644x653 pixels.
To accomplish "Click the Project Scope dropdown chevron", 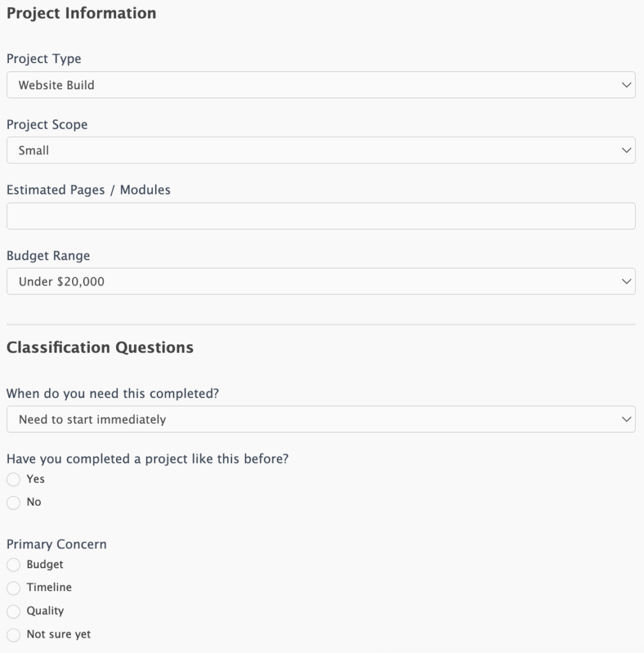I will pyautogui.click(x=626, y=150).
